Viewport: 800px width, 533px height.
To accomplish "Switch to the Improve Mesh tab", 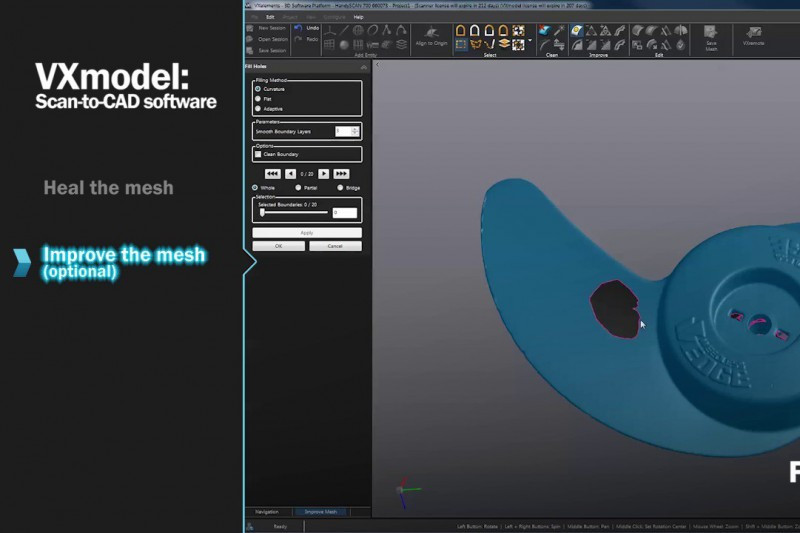I will pyautogui.click(x=320, y=512).
